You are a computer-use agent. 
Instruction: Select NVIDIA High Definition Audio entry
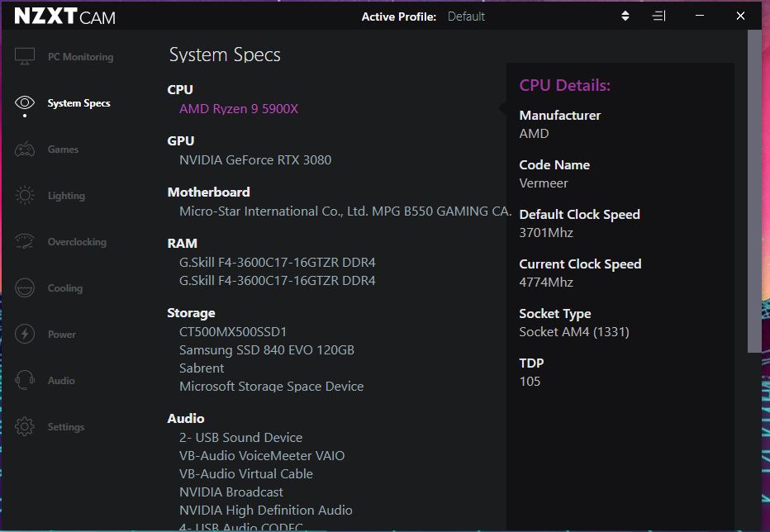tap(266, 510)
